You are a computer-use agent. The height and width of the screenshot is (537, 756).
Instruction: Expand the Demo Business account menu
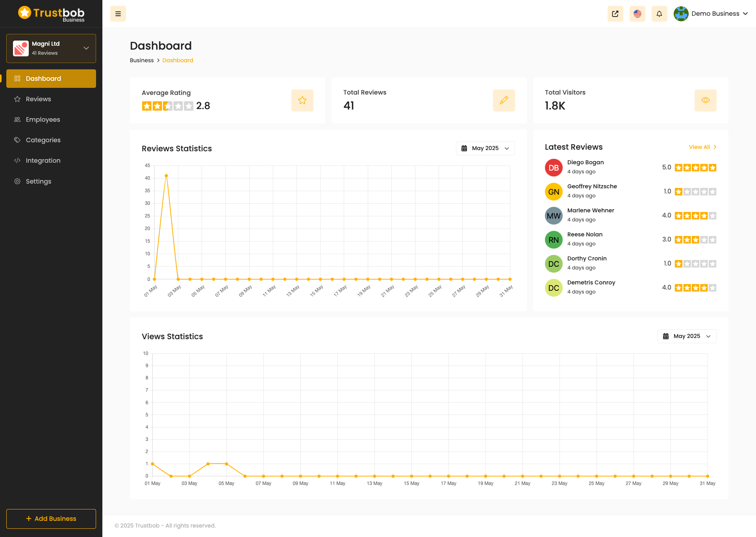[x=712, y=13]
